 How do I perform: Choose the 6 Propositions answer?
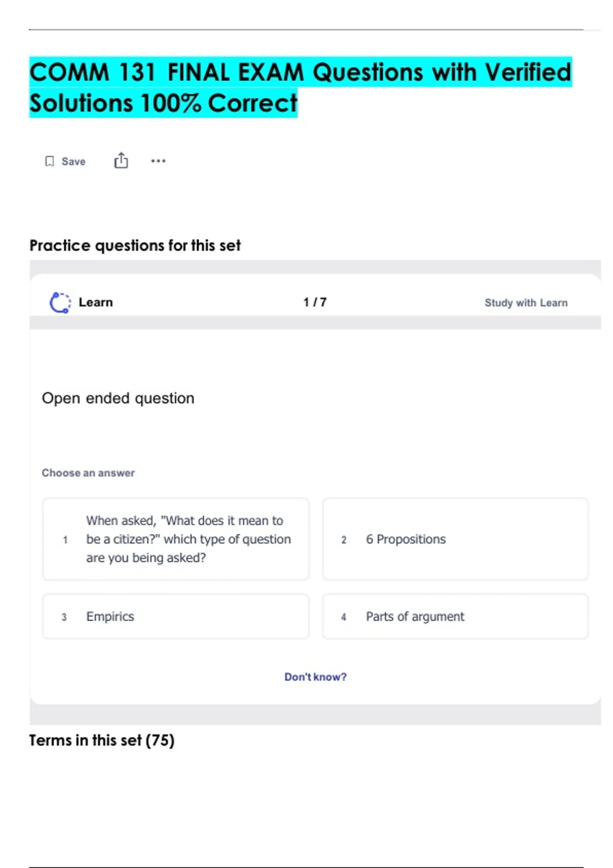tap(455, 539)
